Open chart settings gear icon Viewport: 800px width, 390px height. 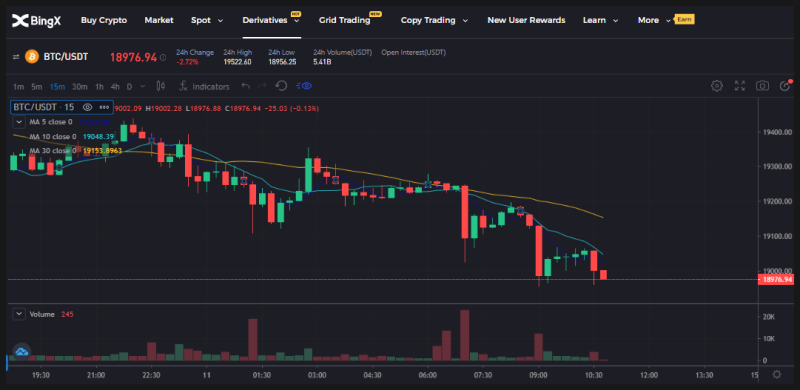click(717, 86)
